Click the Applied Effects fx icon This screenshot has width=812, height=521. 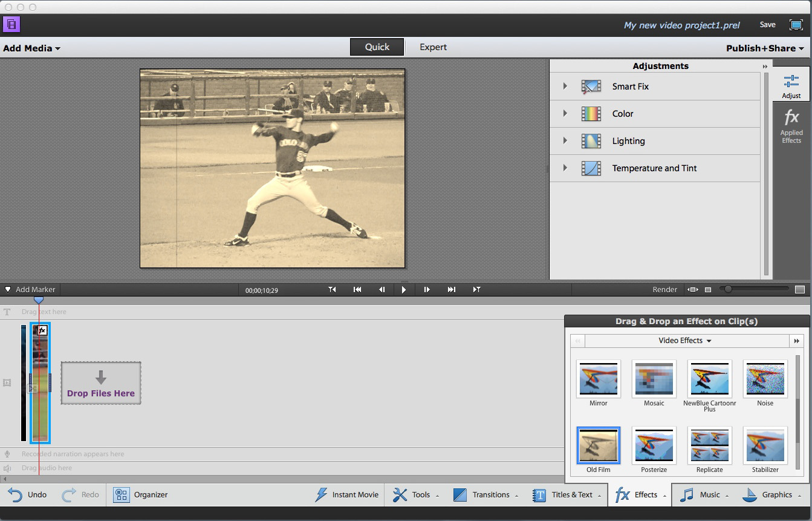[x=791, y=117]
